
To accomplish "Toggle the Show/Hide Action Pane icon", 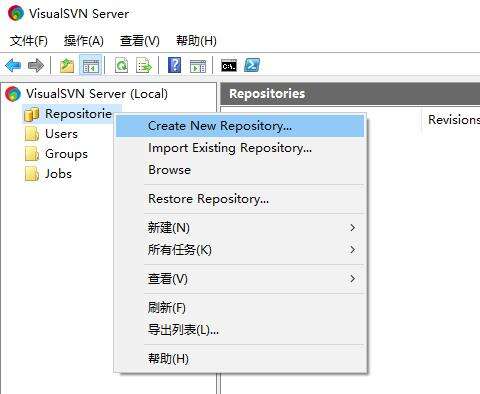I will (198, 66).
